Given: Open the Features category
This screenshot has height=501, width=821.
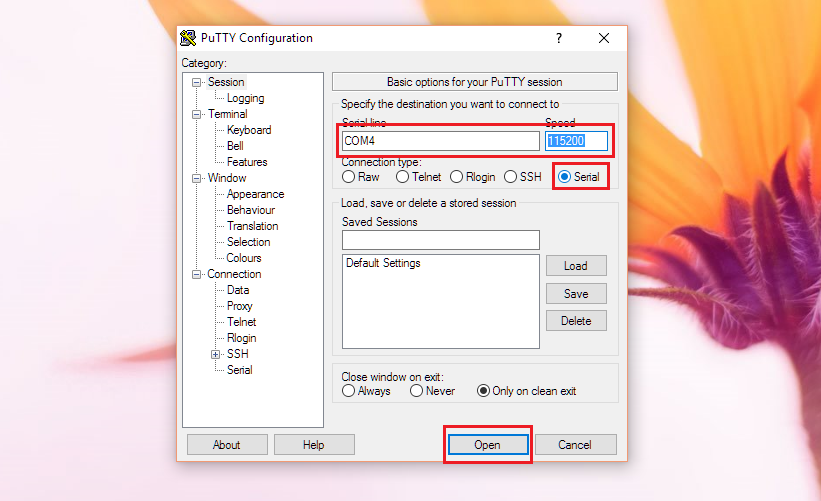Looking at the screenshot, I should coord(247,162).
